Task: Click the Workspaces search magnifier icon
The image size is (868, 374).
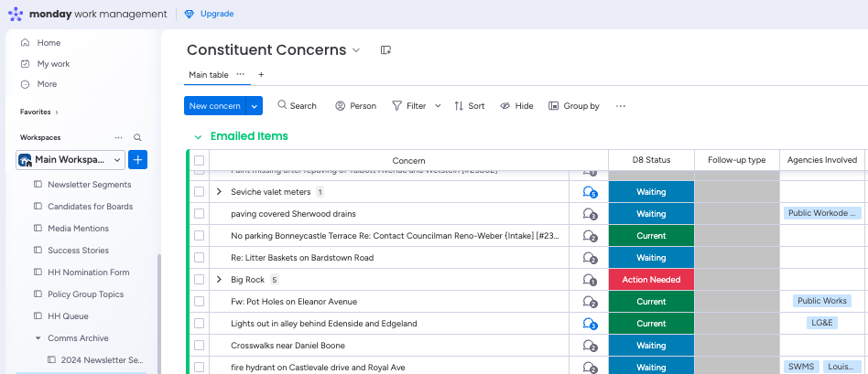Action: [137, 137]
